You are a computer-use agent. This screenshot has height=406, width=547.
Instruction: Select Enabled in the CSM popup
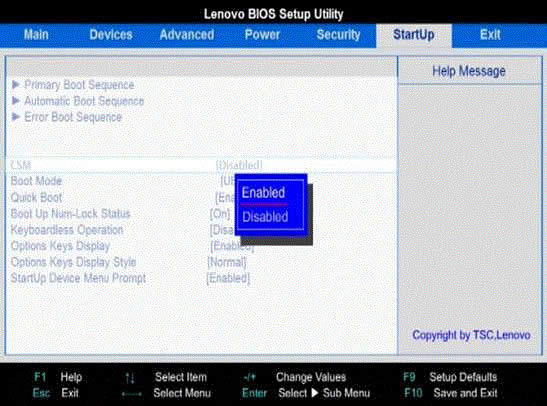pyautogui.click(x=263, y=193)
